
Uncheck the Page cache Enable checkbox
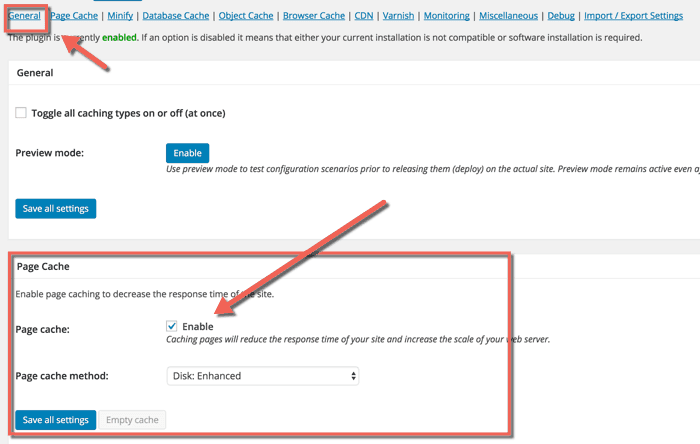[172, 326]
